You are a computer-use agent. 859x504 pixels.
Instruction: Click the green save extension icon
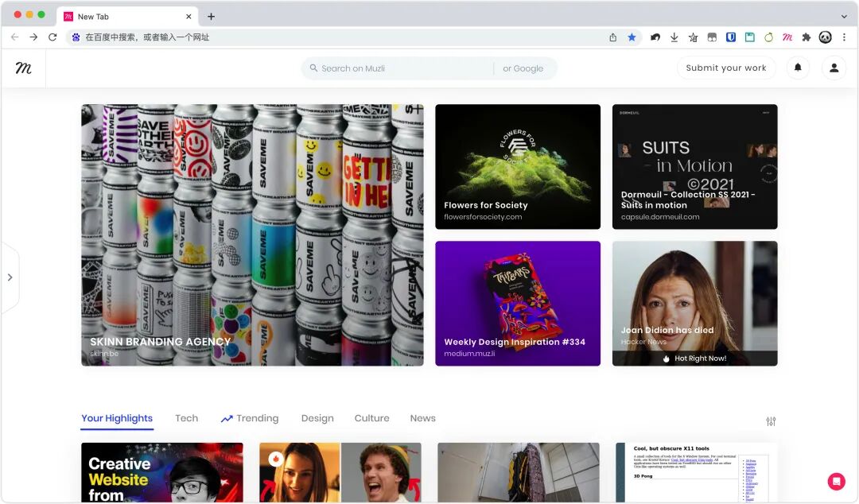(x=749, y=37)
